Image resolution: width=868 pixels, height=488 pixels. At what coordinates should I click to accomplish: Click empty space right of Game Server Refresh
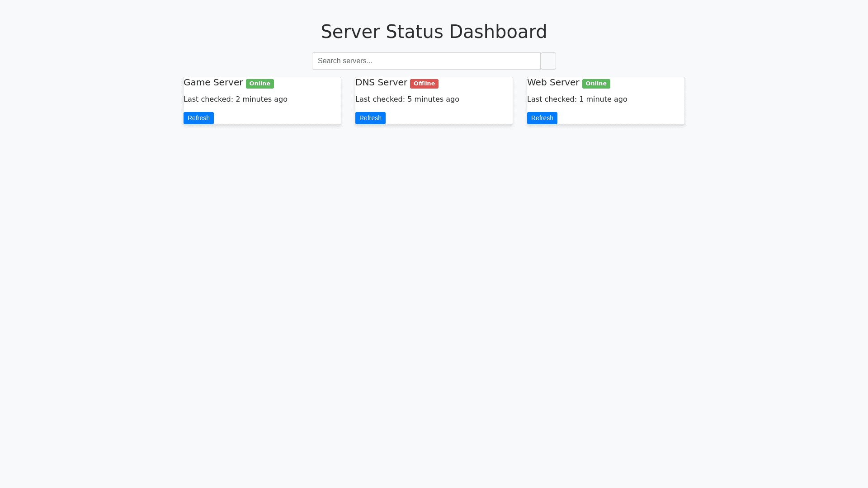(276, 118)
